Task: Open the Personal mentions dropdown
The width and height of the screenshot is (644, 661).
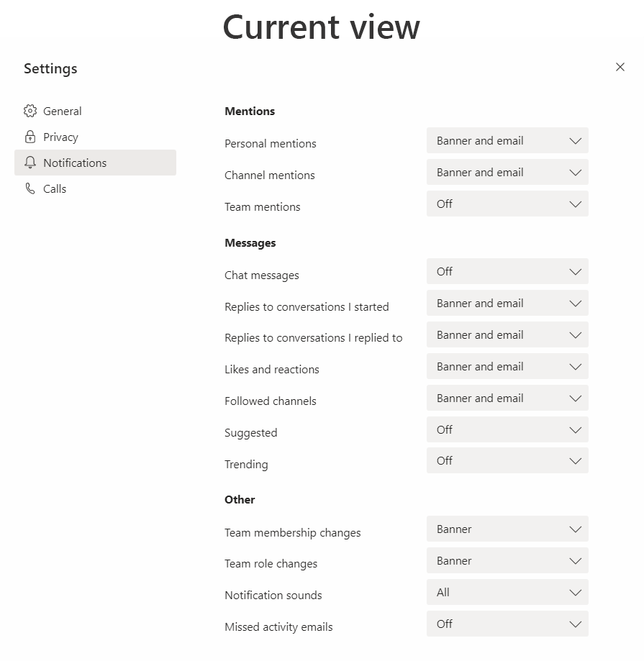Action: coord(507,141)
